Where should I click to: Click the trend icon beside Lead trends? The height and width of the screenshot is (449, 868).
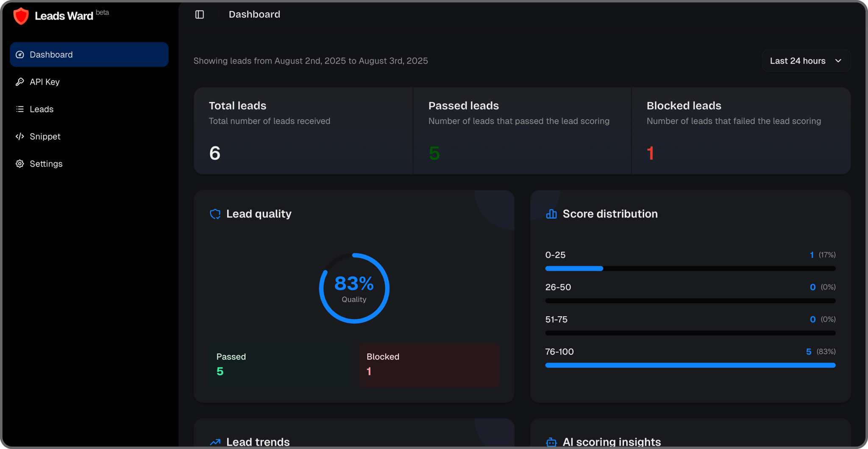click(215, 442)
